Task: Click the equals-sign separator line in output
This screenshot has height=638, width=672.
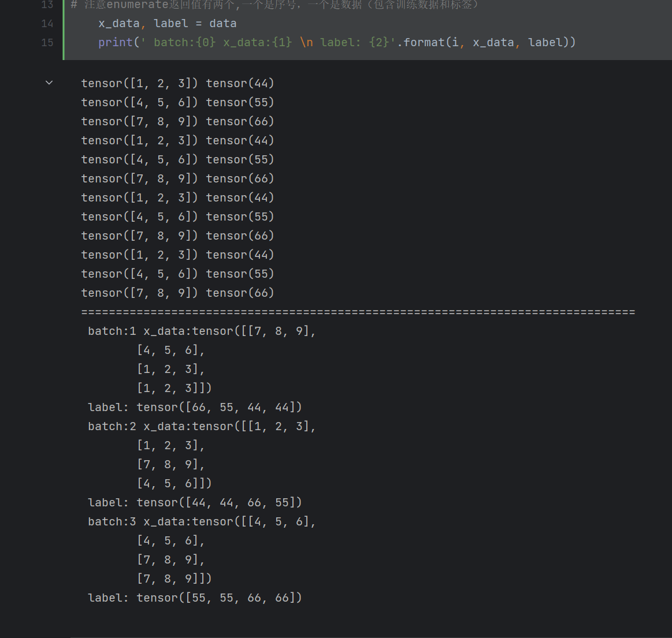Action: pyautogui.click(x=358, y=312)
